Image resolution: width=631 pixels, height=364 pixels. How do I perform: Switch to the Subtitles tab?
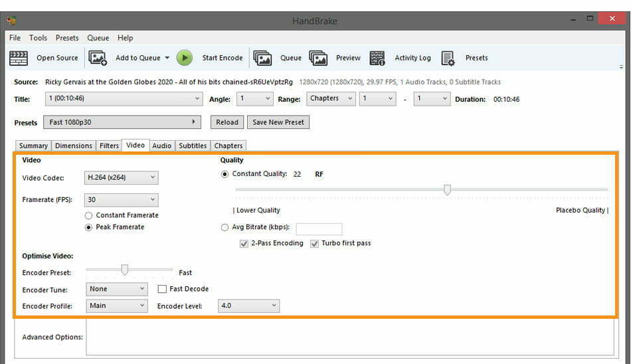point(193,145)
